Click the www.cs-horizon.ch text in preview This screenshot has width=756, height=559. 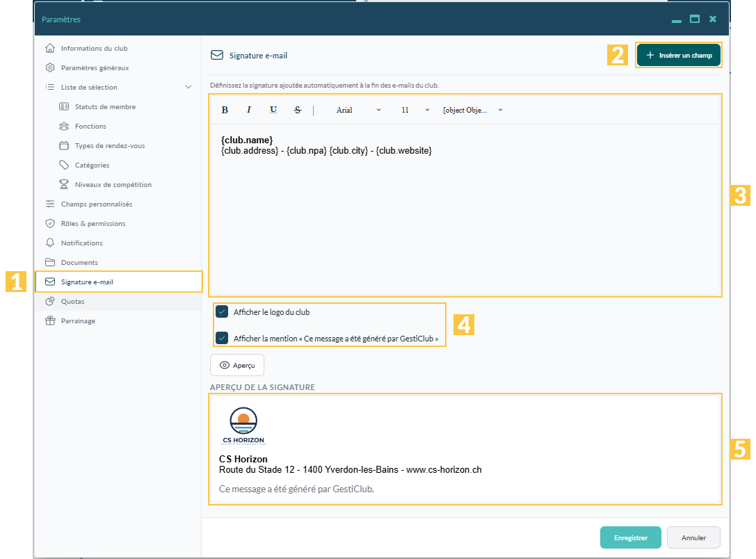click(444, 469)
